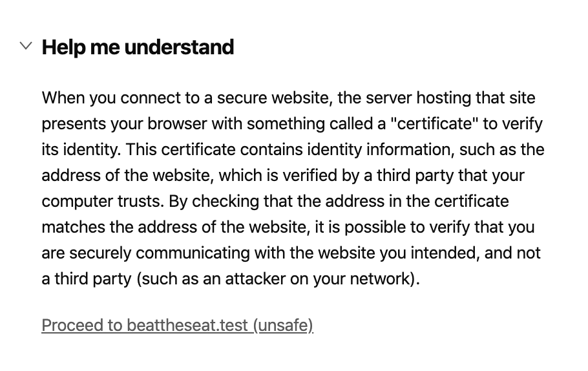The height and width of the screenshot is (371, 588).
Task: Click the quoted word "certificate" in the paragraph
Action: click(x=434, y=124)
